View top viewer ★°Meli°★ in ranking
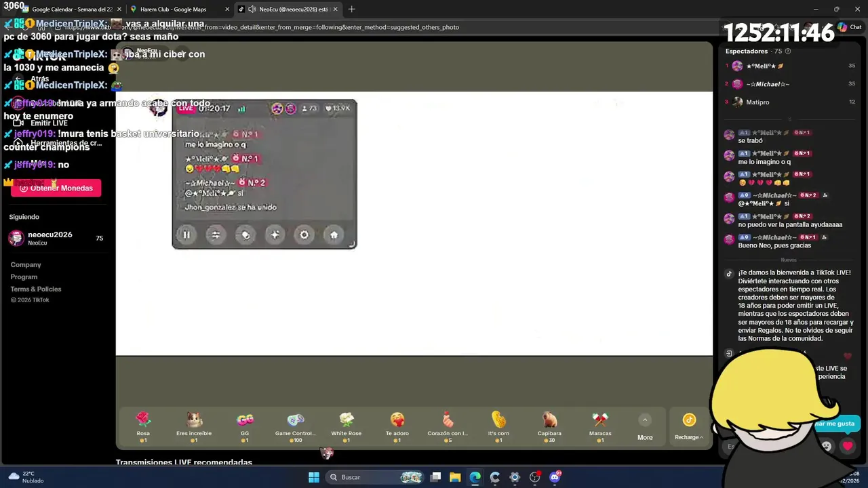The width and height of the screenshot is (868, 488). (790, 66)
